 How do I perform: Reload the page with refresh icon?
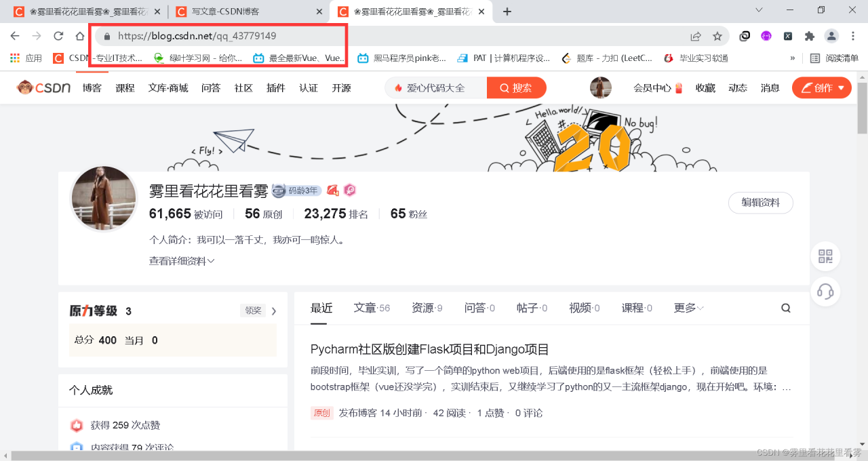[x=58, y=36]
